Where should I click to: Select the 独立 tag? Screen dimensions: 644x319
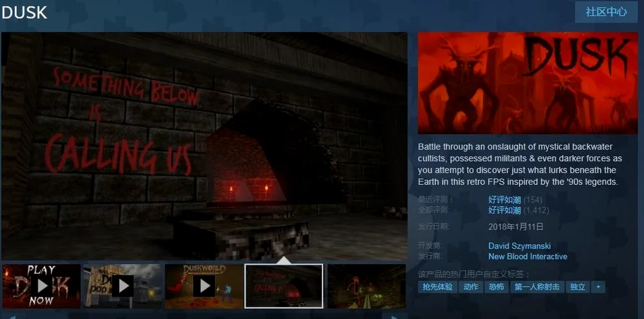pyautogui.click(x=578, y=287)
